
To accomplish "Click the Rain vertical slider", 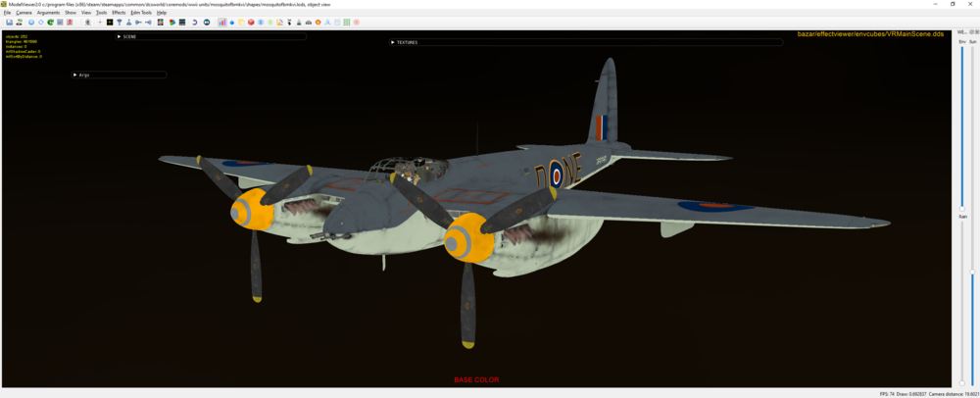I will [962, 302].
